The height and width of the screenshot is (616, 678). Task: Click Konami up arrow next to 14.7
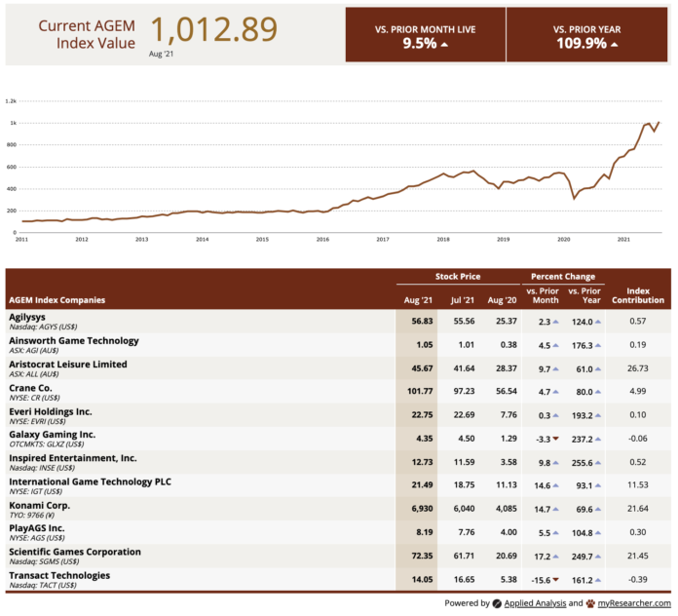[x=555, y=509]
